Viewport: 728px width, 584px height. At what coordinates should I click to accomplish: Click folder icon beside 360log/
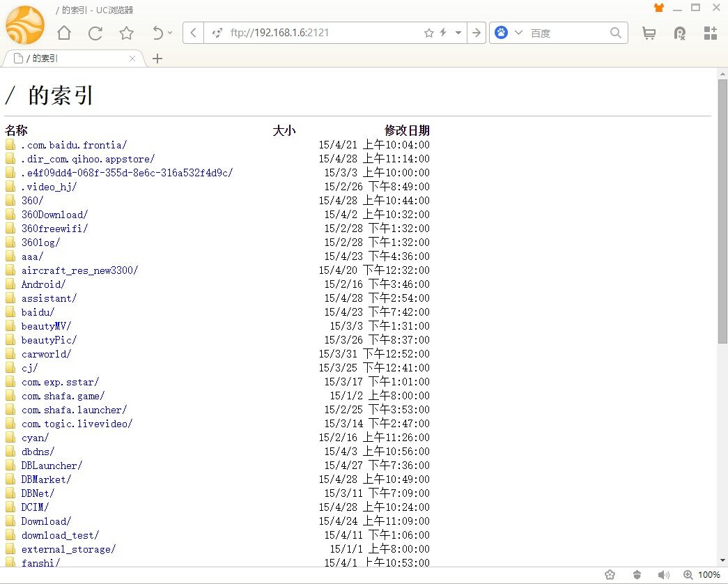coord(10,242)
